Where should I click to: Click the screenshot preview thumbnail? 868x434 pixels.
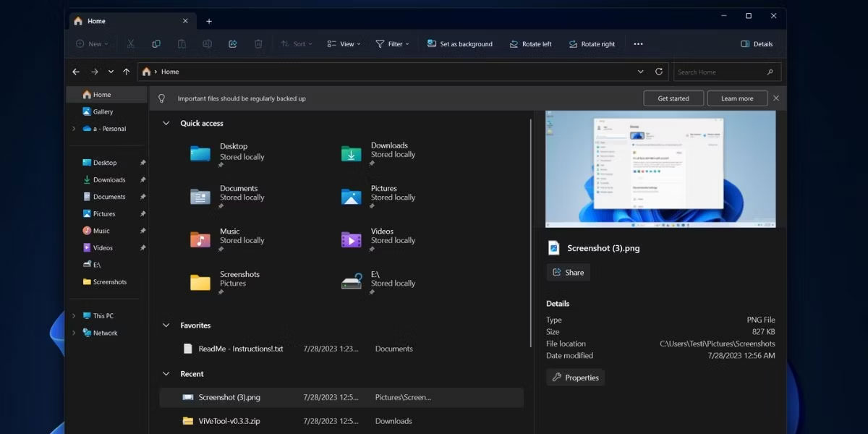point(660,169)
